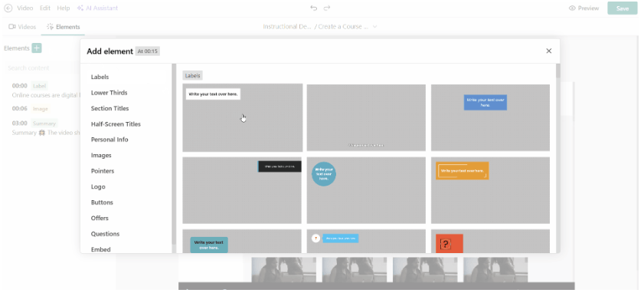Select the Questions category
Screen dimensions: 644x306
(x=105, y=234)
